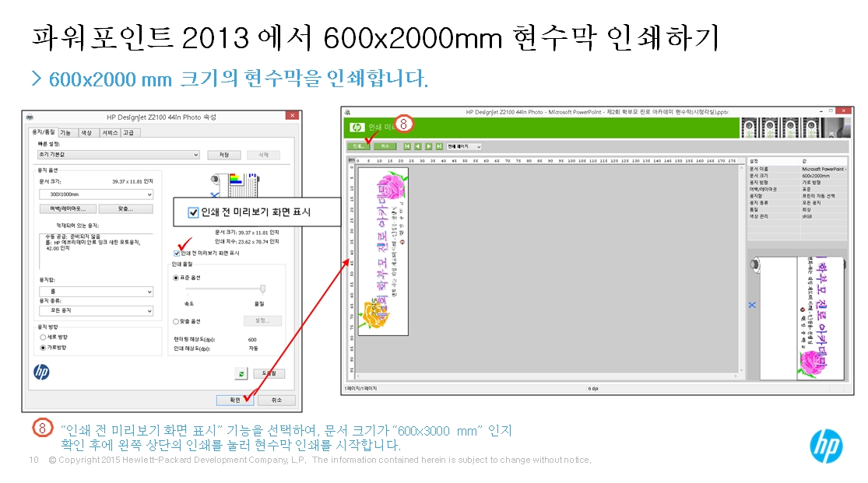Click the 색상 관리 sRGB row
The image size is (868, 483).
797,216
